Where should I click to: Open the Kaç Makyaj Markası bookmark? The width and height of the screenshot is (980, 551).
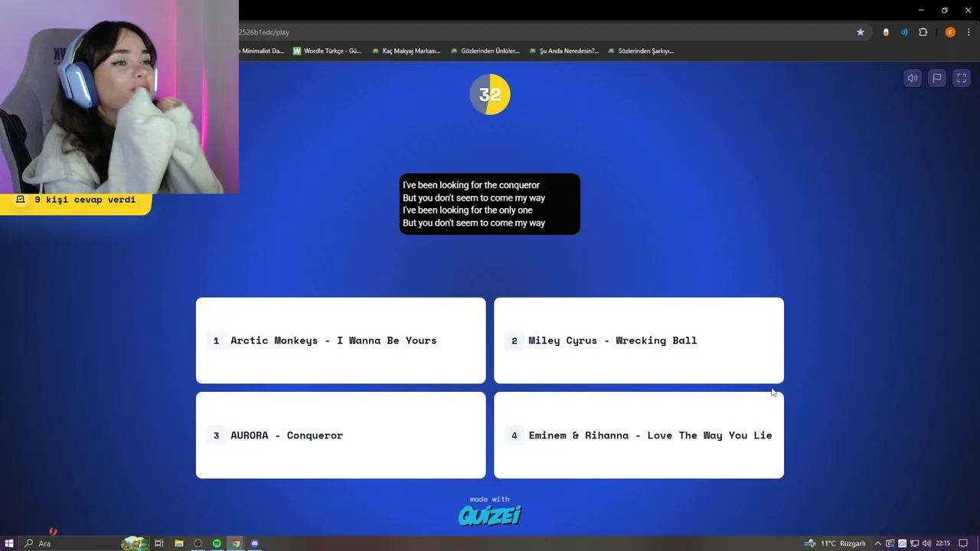(x=406, y=51)
